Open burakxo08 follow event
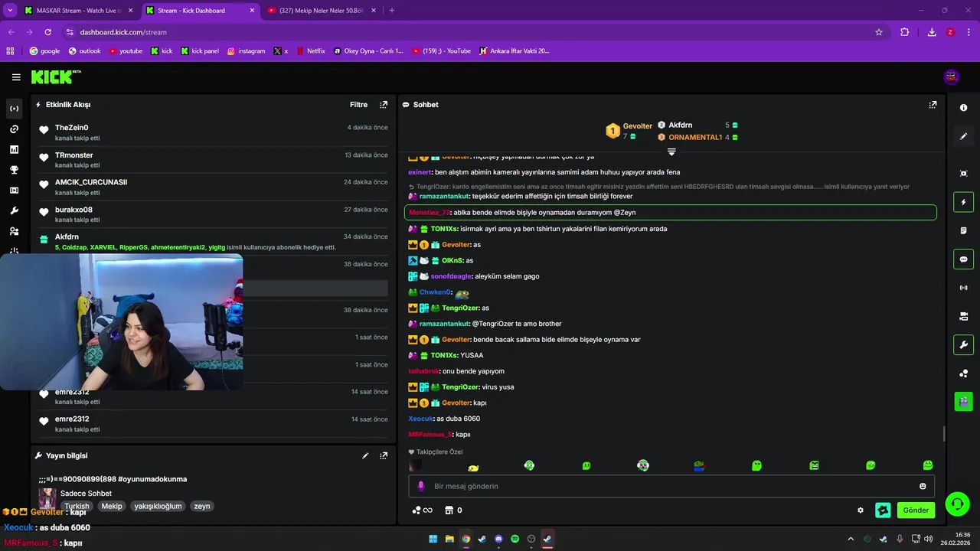This screenshot has width=980, height=551. coord(214,214)
